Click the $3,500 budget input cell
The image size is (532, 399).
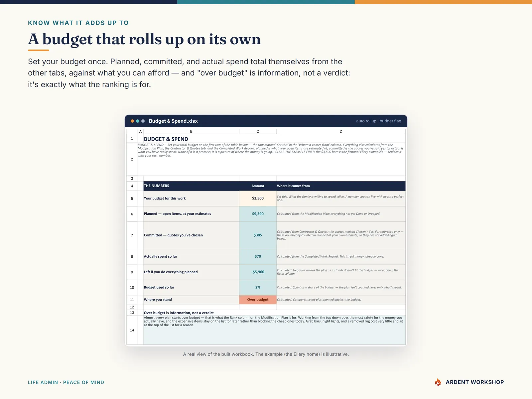pyautogui.click(x=258, y=199)
